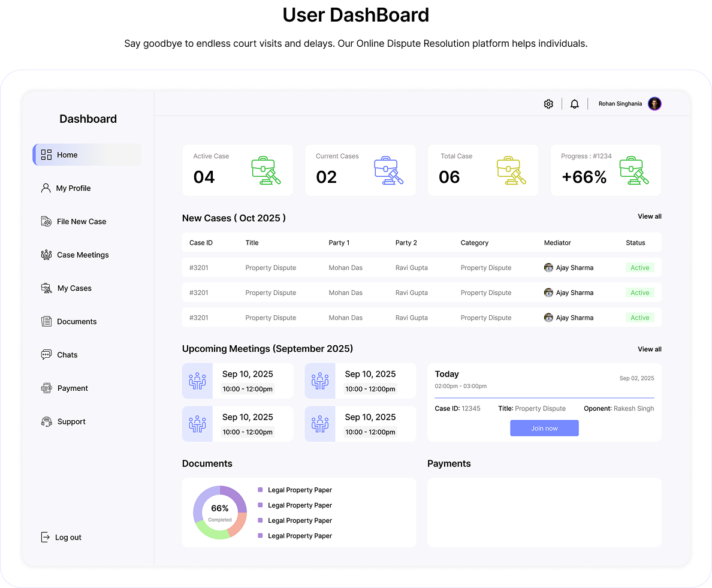Click Log out at the bottom
Image resolution: width=712 pixels, height=588 pixels.
[61, 537]
